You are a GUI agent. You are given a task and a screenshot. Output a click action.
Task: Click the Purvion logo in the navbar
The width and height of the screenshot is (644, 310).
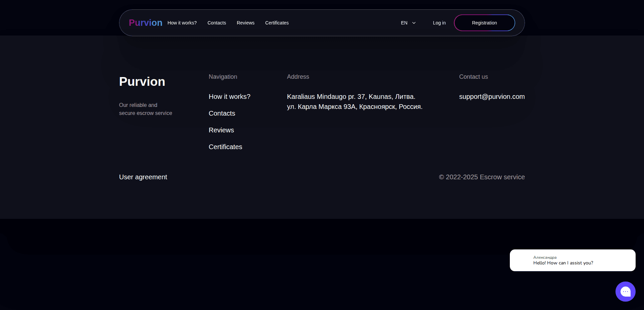pyautogui.click(x=145, y=22)
